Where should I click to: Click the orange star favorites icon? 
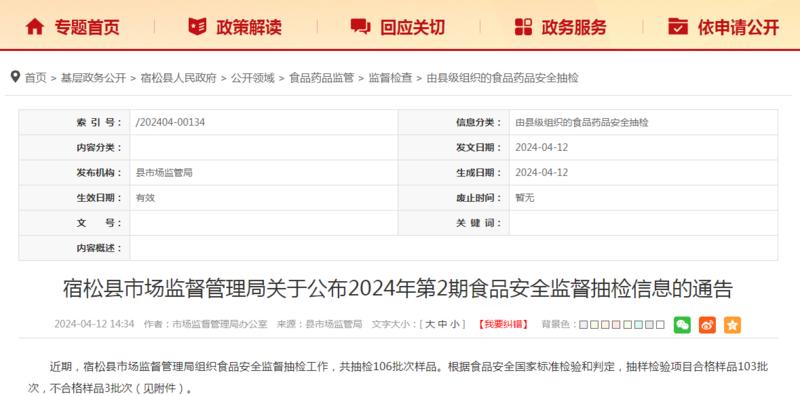pyautogui.click(x=732, y=325)
